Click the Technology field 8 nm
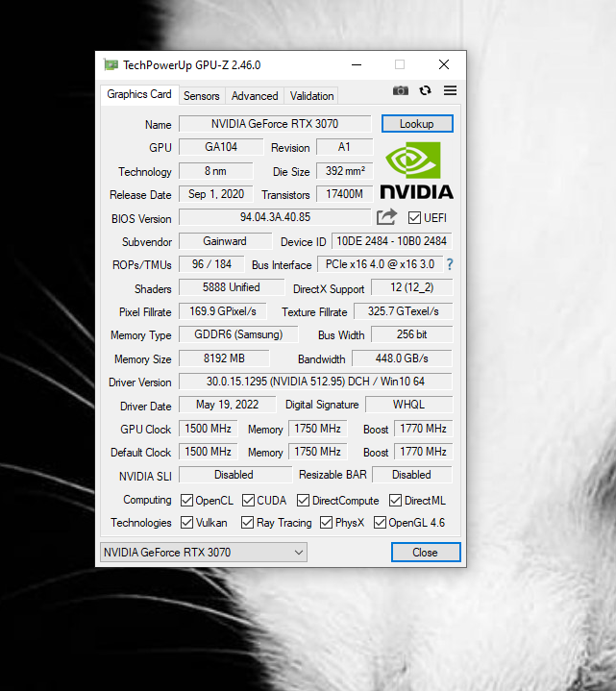 (216, 171)
